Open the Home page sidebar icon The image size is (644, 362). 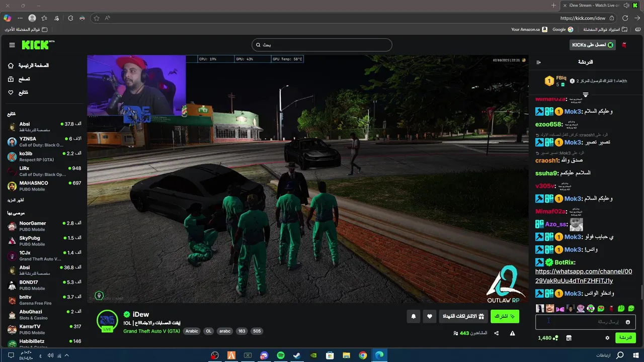pos(11,66)
